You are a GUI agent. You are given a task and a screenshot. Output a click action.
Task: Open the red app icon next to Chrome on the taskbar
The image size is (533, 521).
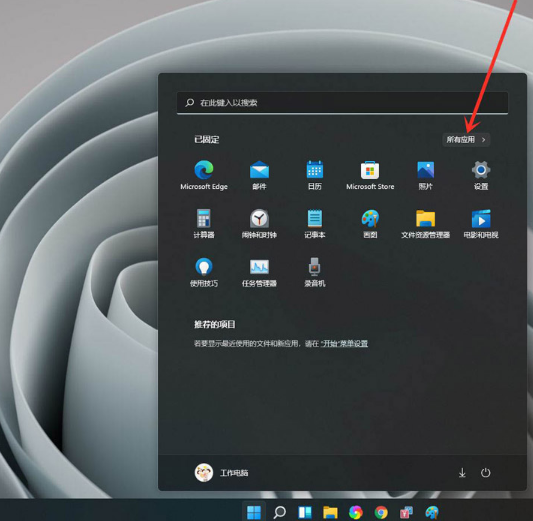(407, 512)
